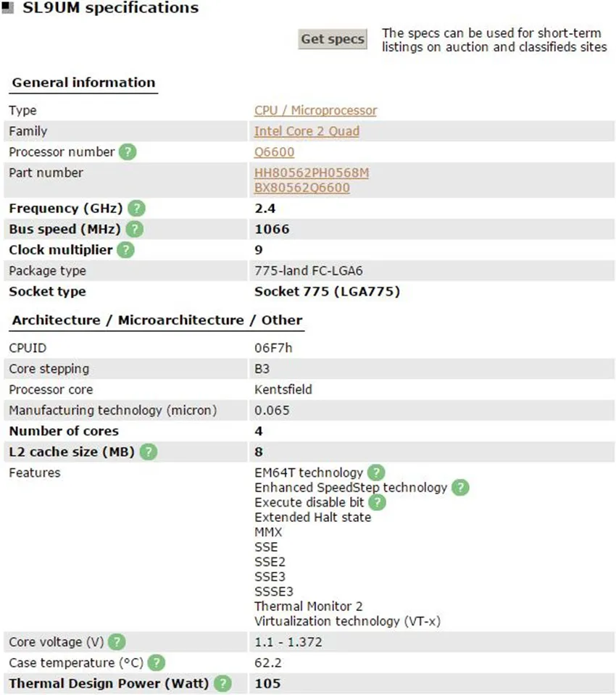Open the Clock multiplier help icon
Screen dimensions: 616x695
click(x=126, y=250)
